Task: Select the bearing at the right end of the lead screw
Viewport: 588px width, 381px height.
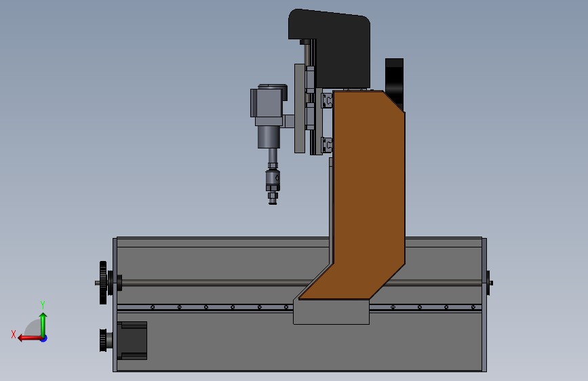Action: pos(489,283)
